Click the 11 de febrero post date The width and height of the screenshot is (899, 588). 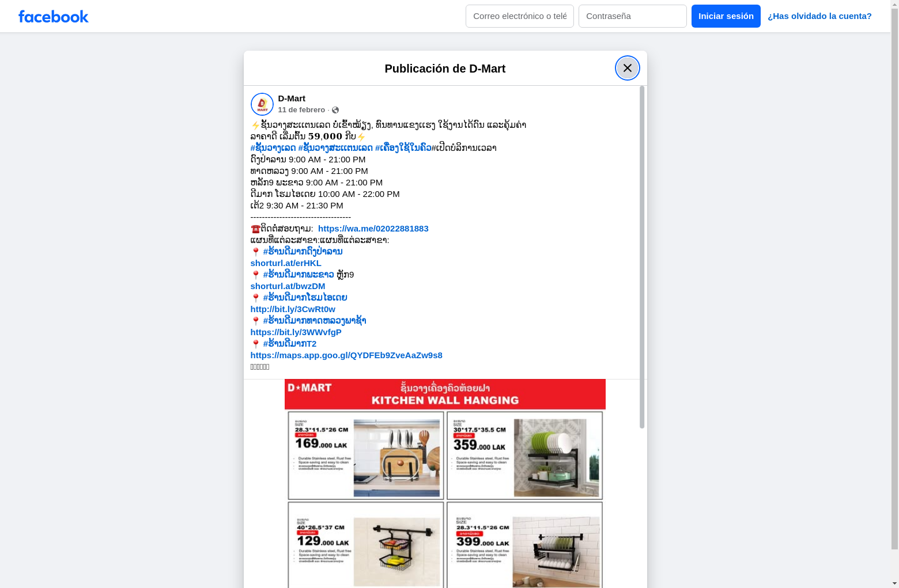pos(301,110)
